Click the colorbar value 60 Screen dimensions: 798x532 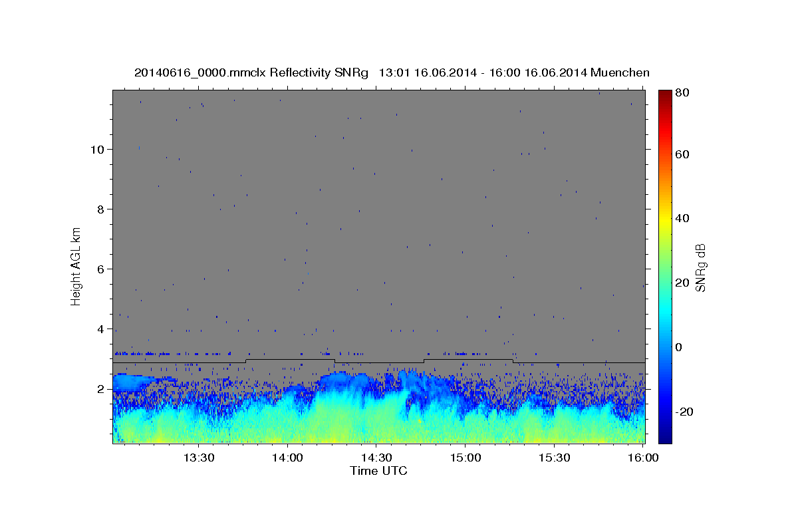(x=682, y=154)
